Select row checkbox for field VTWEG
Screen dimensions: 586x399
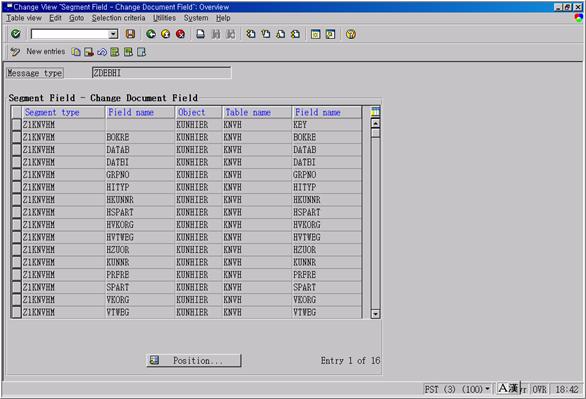point(16,312)
